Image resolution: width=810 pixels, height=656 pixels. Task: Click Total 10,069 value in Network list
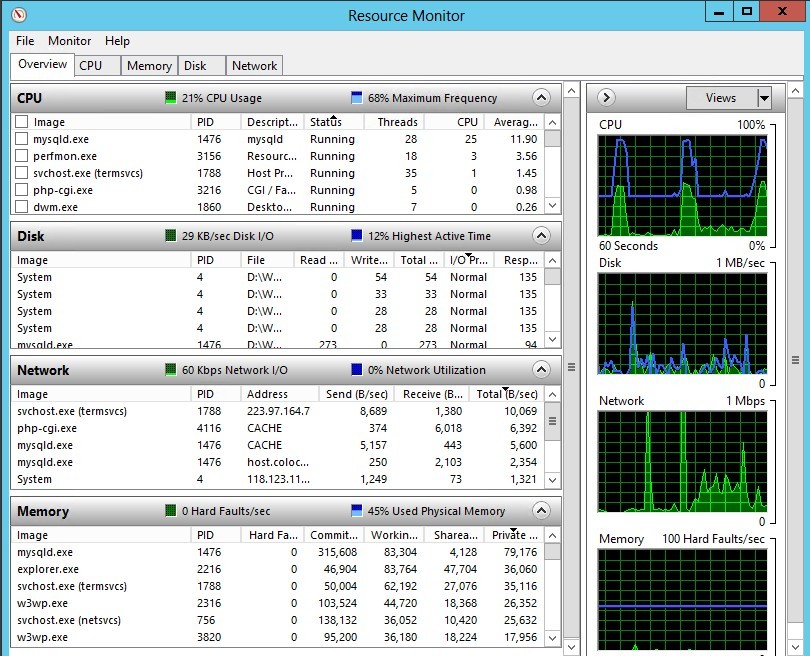pos(521,411)
